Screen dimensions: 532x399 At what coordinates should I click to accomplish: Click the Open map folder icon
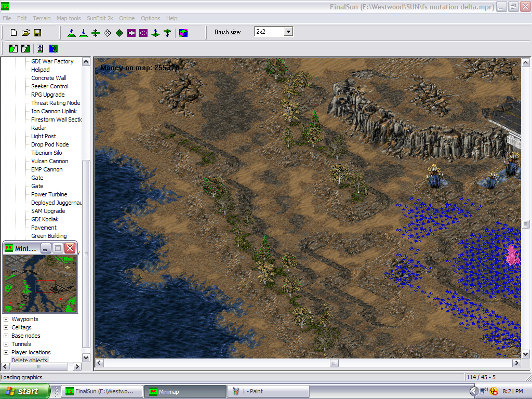coord(25,33)
